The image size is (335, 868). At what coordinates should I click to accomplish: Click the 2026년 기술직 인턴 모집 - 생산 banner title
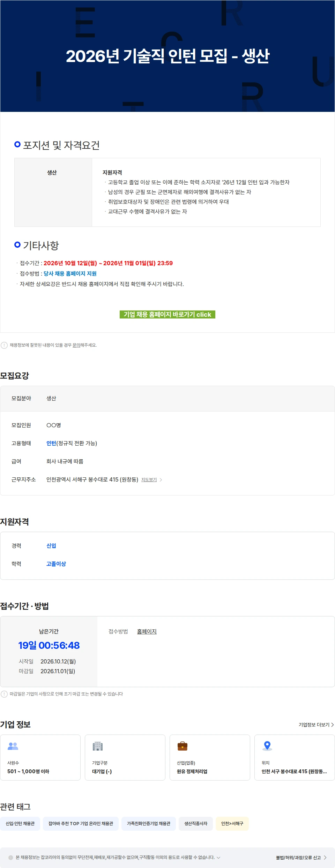(x=167, y=56)
